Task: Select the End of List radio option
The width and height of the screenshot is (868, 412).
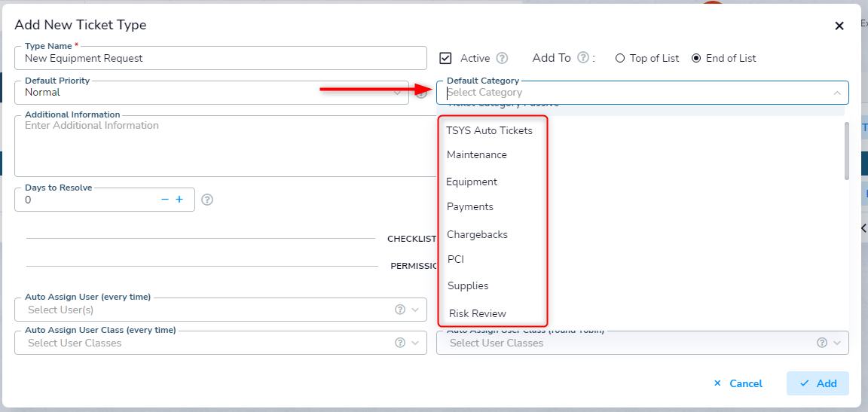Action: pyautogui.click(x=696, y=58)
